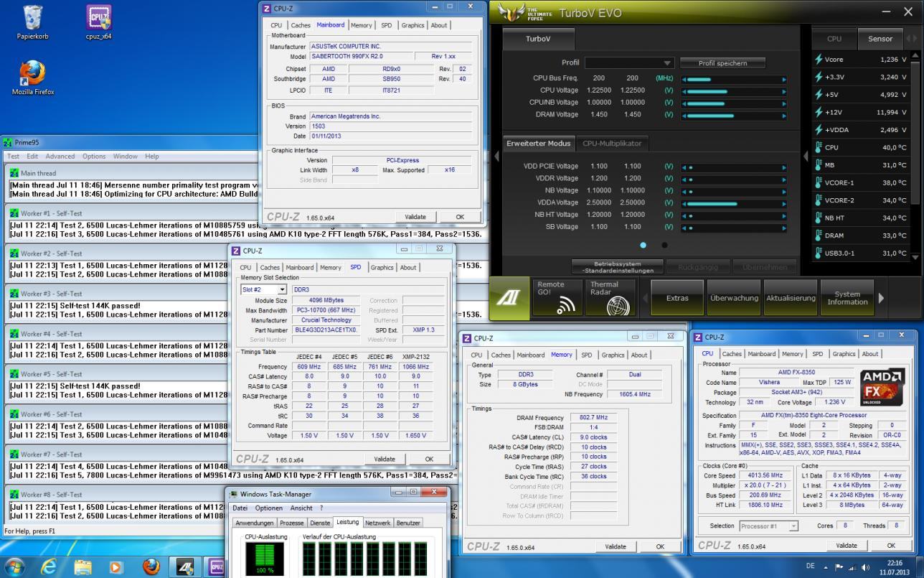924x578 pixels.
Task: Open the Options menu in Prime95
Action: tap(94, 157)
